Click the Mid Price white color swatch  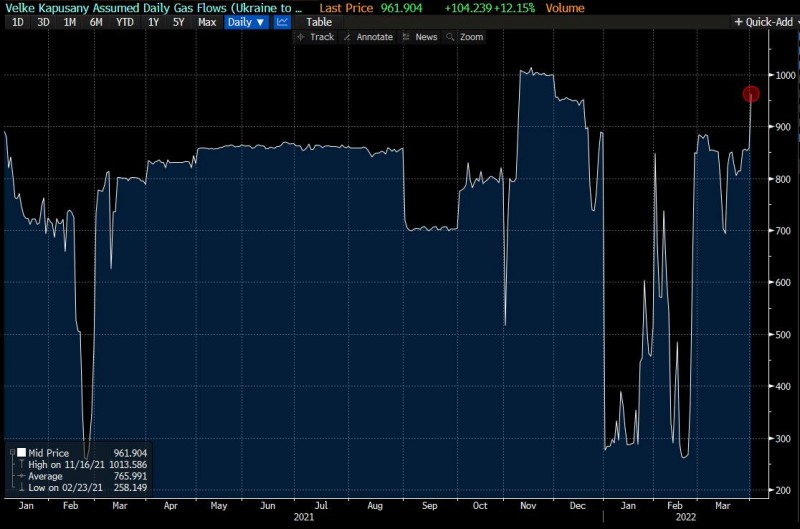tap(21, 453)
